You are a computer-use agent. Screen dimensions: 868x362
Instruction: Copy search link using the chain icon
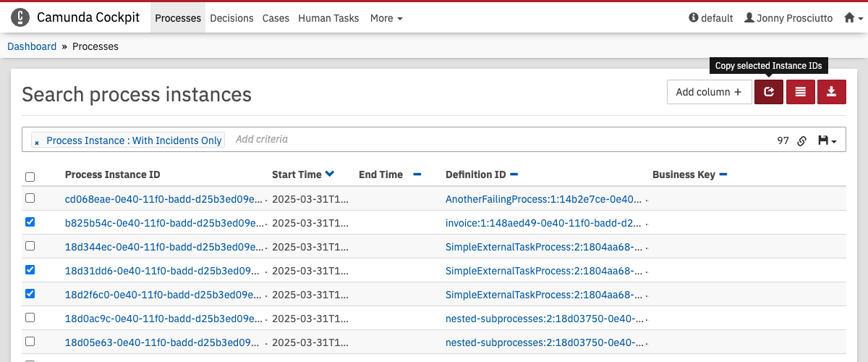(801, 141)
